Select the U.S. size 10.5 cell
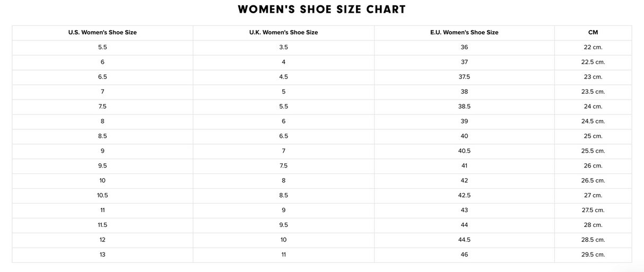644x272 pixels. 102,195
